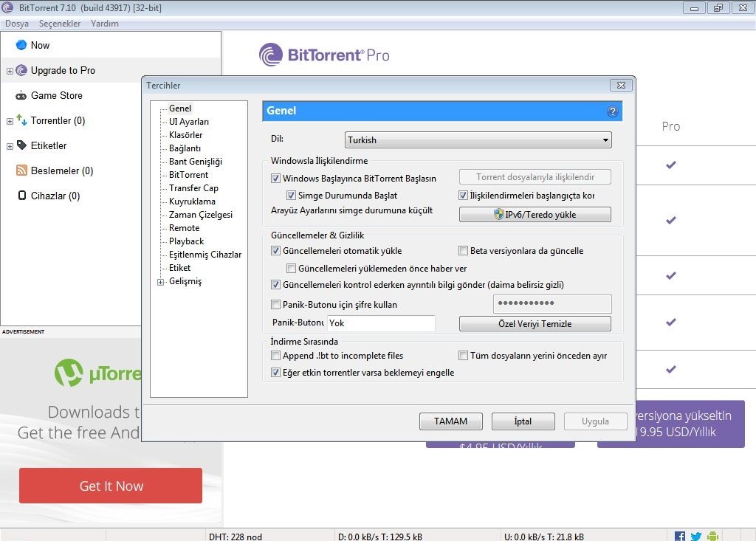Close the Tercihler dialog
The width and height of the screenshot is (756, 541).
[x=621, y=86]
